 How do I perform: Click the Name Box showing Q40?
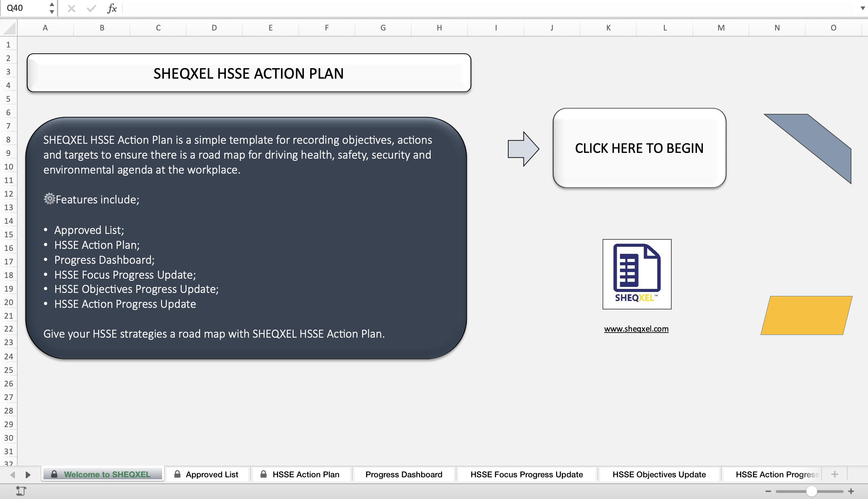(24, 8)
